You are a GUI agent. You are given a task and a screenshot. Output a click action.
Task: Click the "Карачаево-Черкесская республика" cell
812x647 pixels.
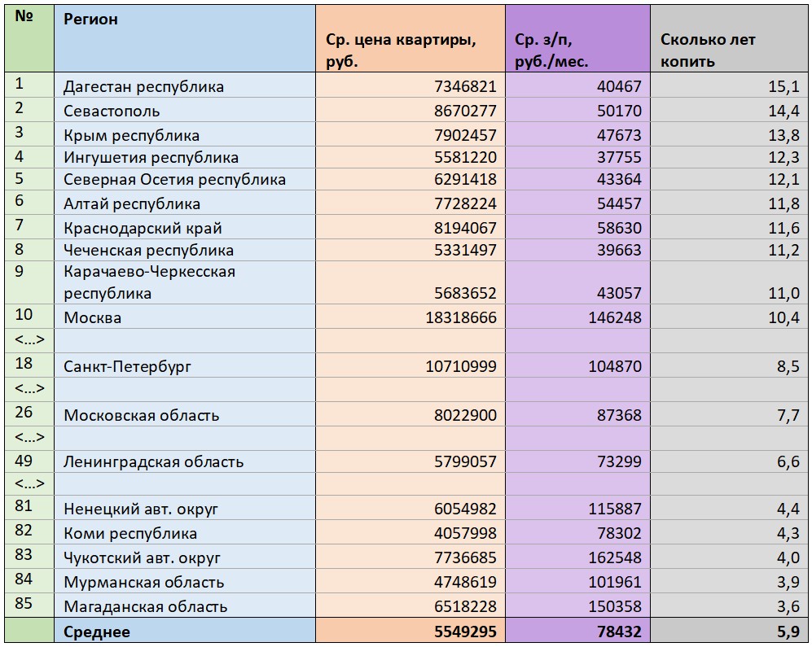(150, 282)
